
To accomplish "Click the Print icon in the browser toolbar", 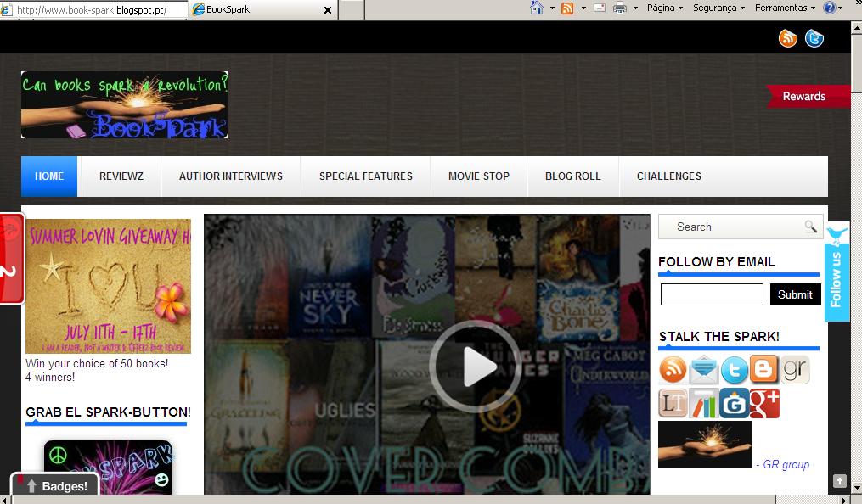I will (x=620, y=8).
